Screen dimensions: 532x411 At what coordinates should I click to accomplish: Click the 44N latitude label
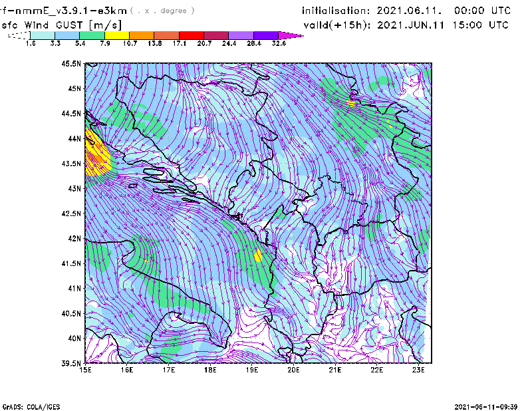[x=74, y=138]
